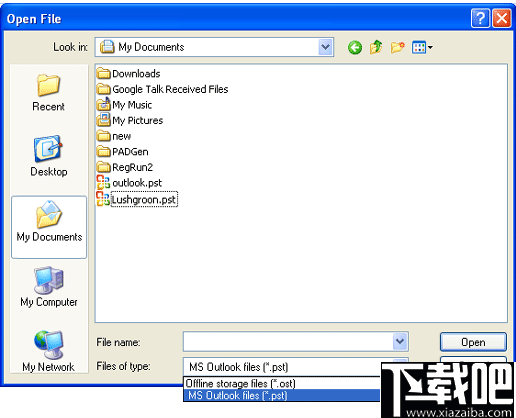Click the Help question mark button
Screen dimensions: 516x418
click(480, 18)
